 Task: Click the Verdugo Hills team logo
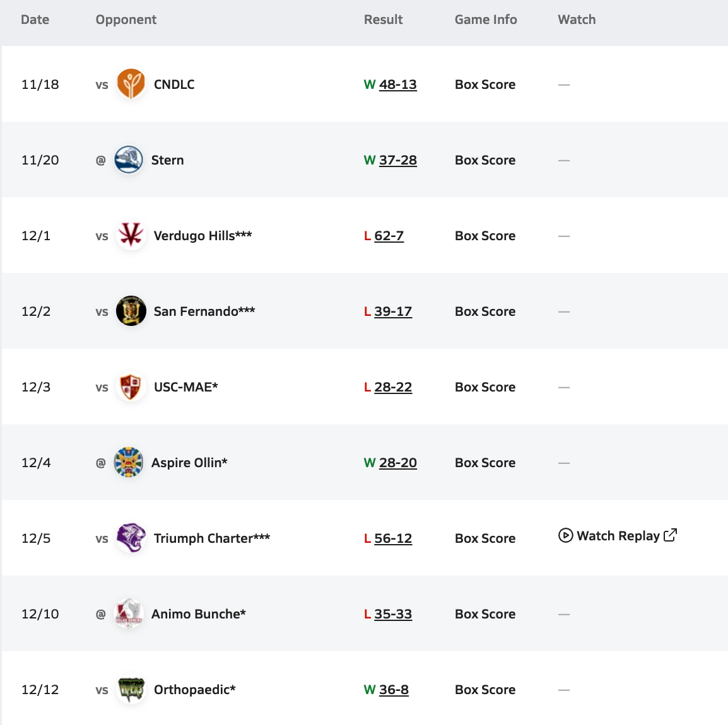click(x=131, y=236)
